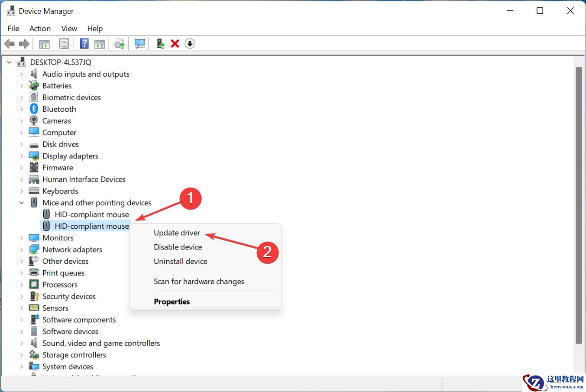Click the Help question mark toolbar icon
This screenshot has height=392, width=586.
click(84, 44)
